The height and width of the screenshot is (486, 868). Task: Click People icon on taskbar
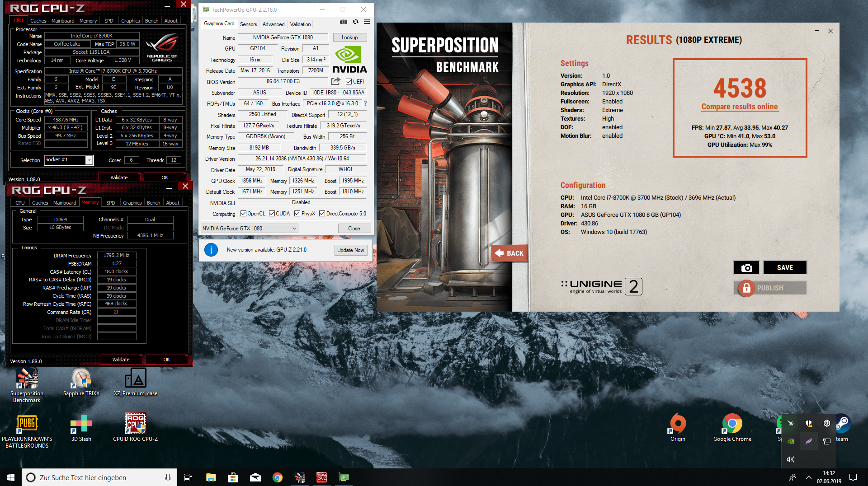click(792, 477)
